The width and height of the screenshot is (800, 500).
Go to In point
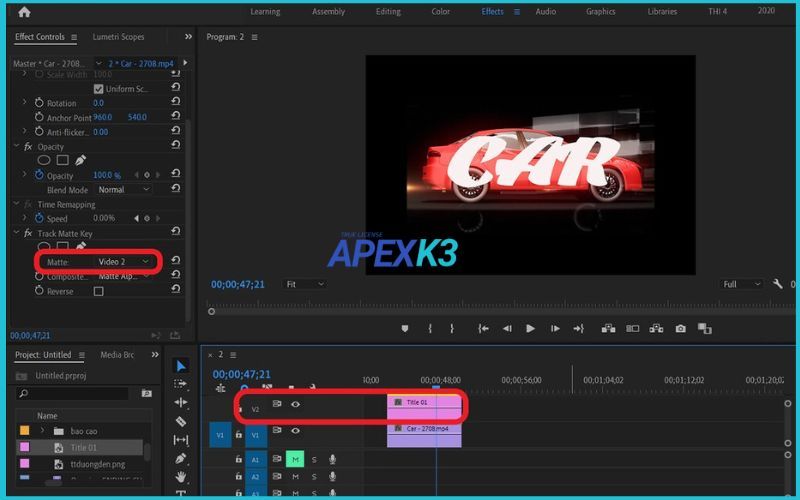483,329
